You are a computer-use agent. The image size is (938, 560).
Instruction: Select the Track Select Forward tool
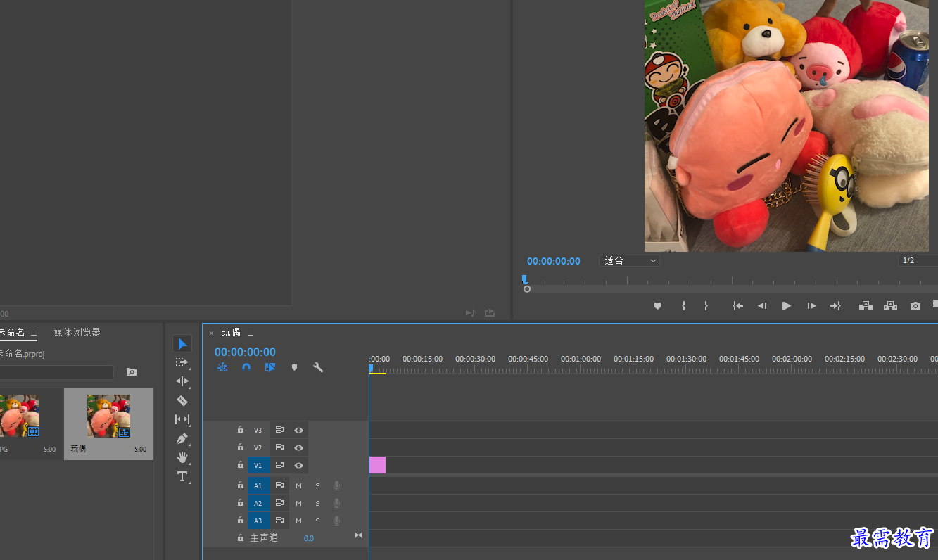point(182,362)
